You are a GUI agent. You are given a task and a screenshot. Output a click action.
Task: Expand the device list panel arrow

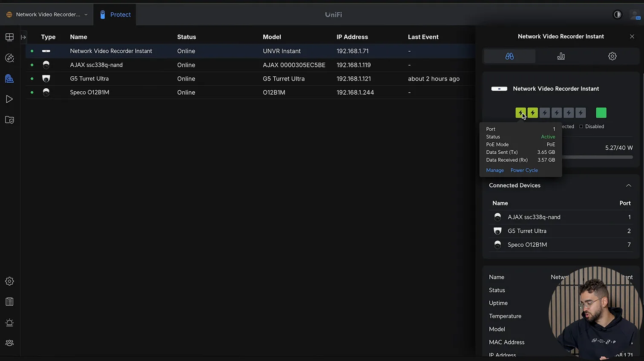23,37
